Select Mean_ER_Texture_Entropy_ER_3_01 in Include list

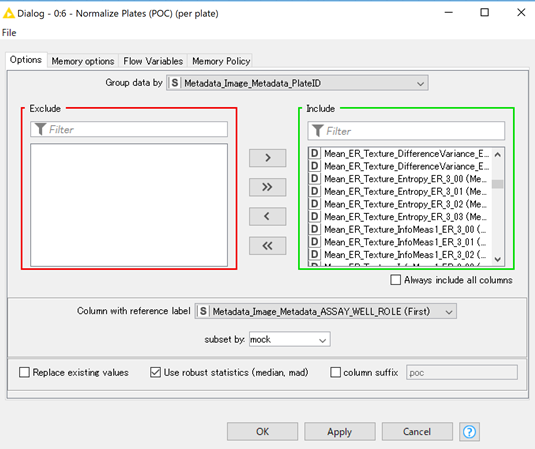(x=399, y=191)
